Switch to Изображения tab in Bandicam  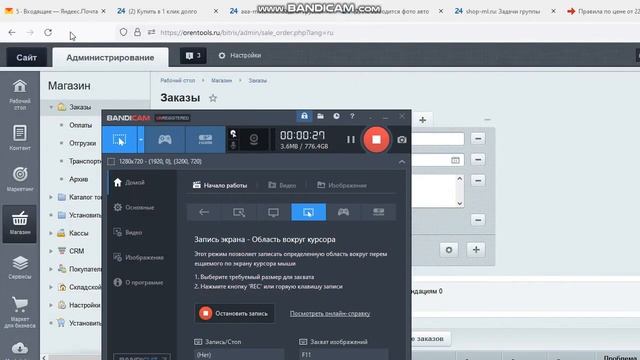pyautogui.click(x=342, y=185)
